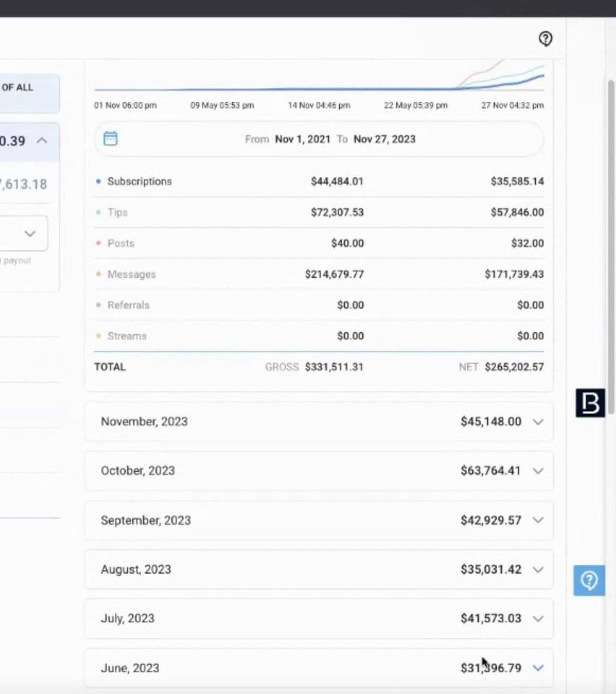
Task: Open the blue help chat widget
Action: coord(589,580)
